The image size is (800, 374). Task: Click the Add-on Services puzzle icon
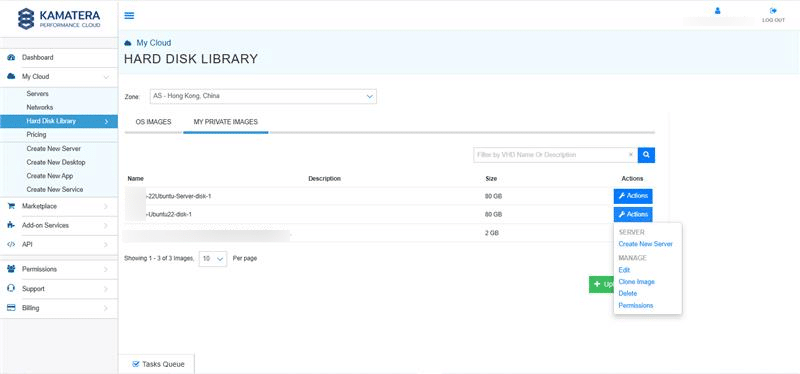click(x=11, y=225)
